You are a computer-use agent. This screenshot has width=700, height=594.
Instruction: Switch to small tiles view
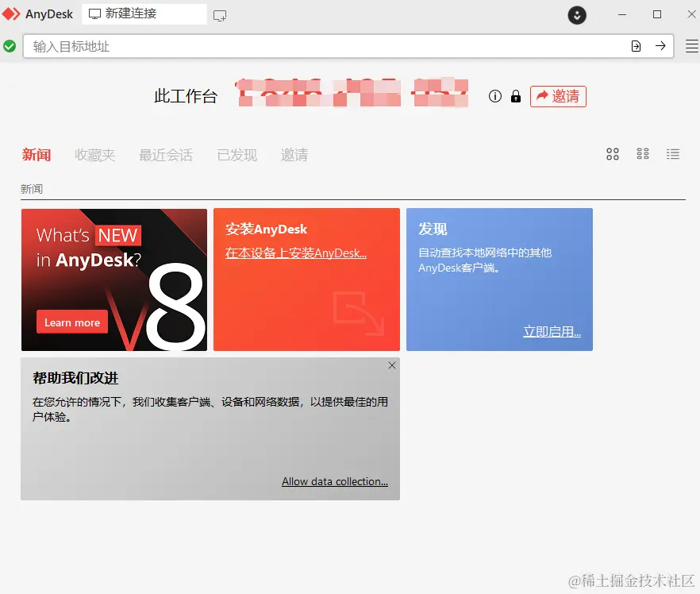point(643,154)
